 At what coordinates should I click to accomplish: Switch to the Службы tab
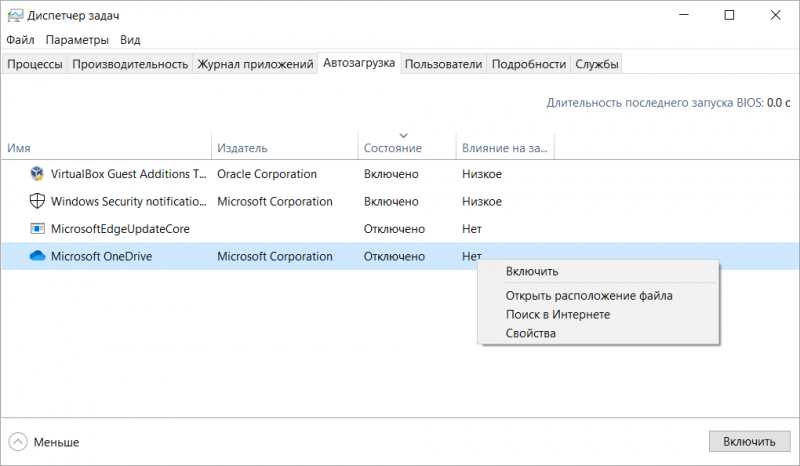pyautogui.click(x=596, y=64)
